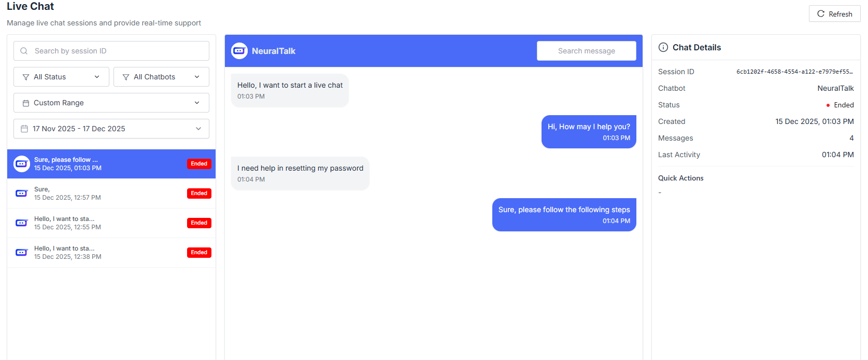Click the filter icon on All Status

pyautogui.click(x=25, y=77)
